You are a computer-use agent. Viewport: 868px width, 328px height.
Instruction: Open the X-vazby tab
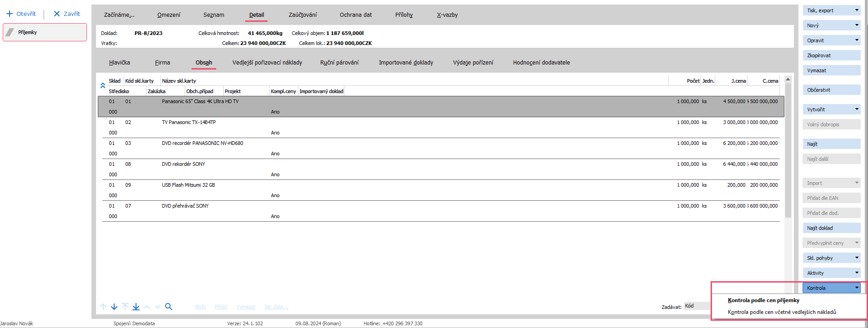(447, 15)
